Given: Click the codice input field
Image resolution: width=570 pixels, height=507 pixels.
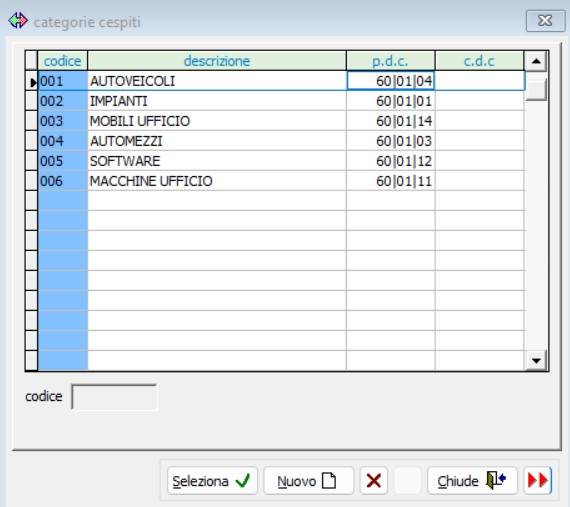Looking at the screenshot, I should coord(114,397).
